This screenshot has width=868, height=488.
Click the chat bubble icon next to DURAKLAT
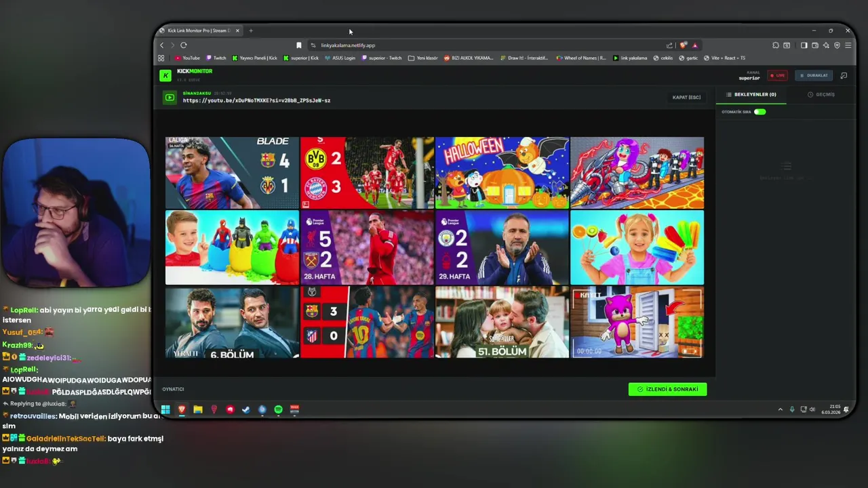point(844,75)
